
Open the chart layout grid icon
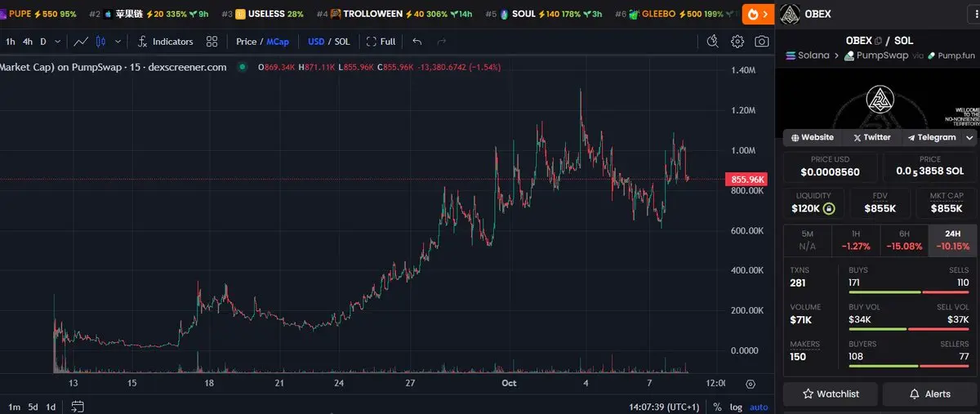pyautogui.click(x=212, y=42)
